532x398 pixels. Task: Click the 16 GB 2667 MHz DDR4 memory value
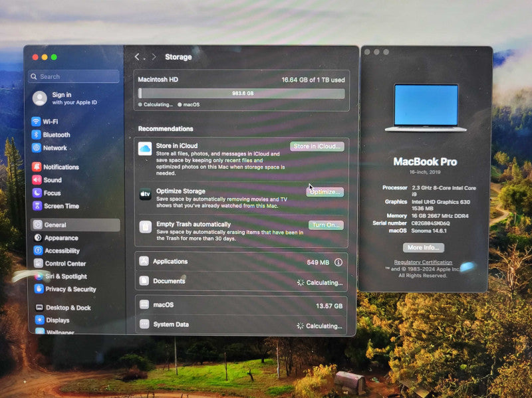point(440,216)
